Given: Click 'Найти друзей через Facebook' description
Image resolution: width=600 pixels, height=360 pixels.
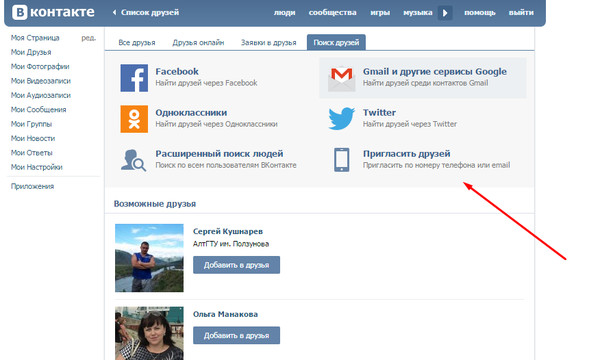Looking at the screenshot, I should click(x=206, y=83).
